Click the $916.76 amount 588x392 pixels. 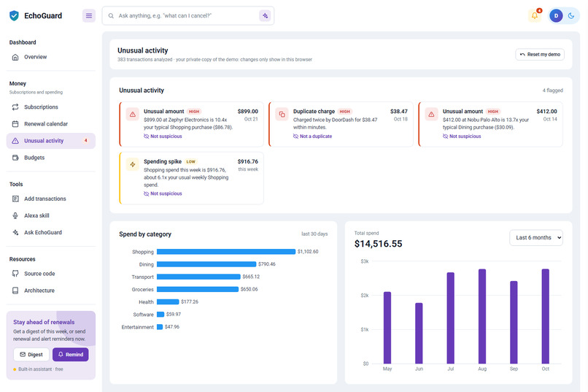click(248, 161)
